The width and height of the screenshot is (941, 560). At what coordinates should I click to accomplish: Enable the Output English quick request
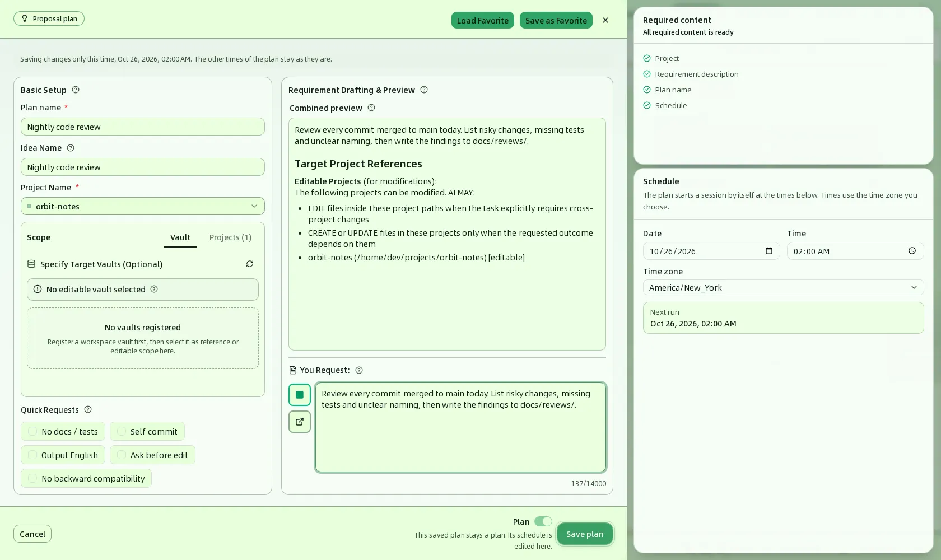click(63, 455)
